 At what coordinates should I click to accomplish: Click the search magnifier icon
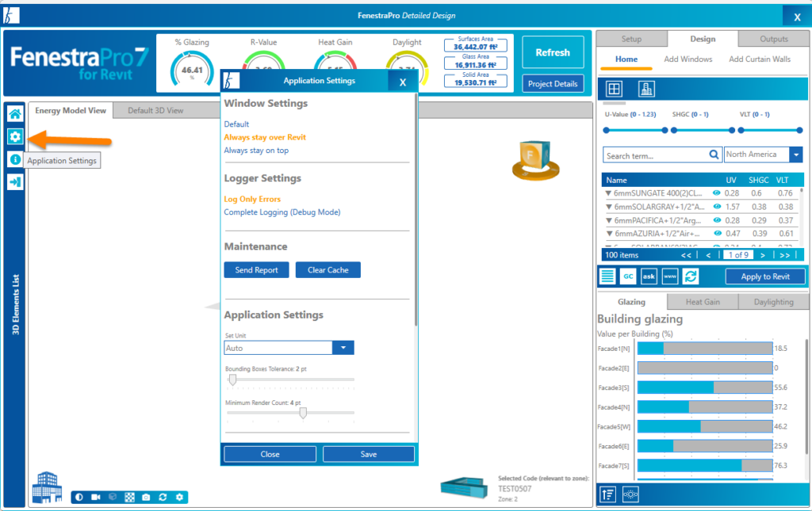714,154
